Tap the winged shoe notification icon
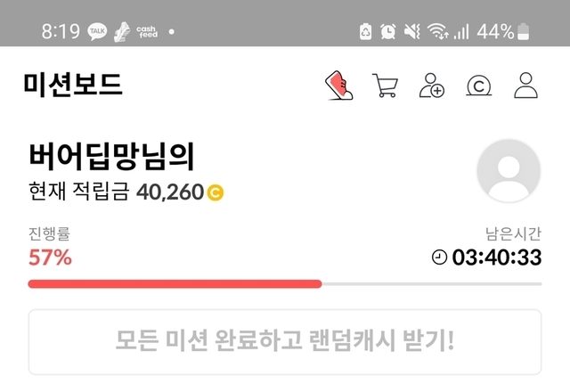The width and height of the screenshot is (570, 392). point(122,32)
